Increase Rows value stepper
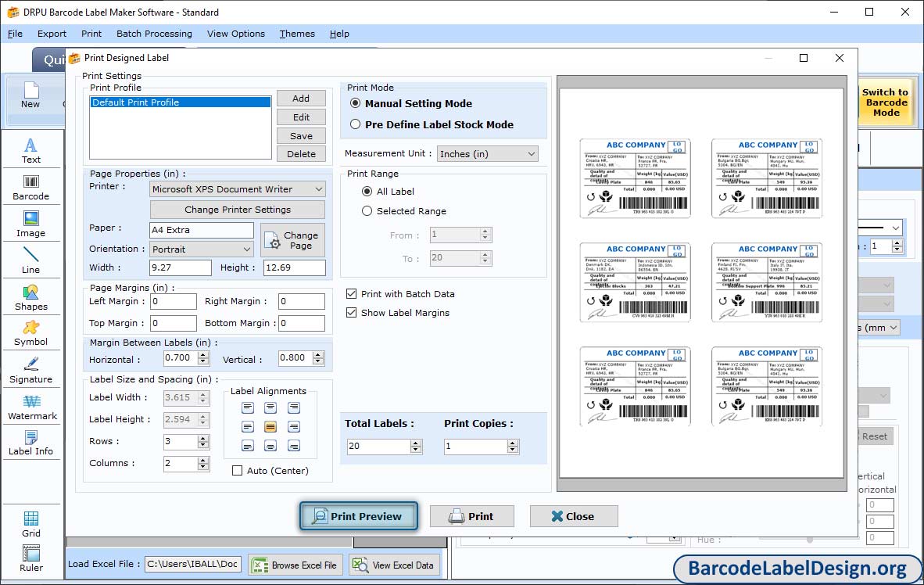This screenshot has height=585, width=924. click(203, 438)
